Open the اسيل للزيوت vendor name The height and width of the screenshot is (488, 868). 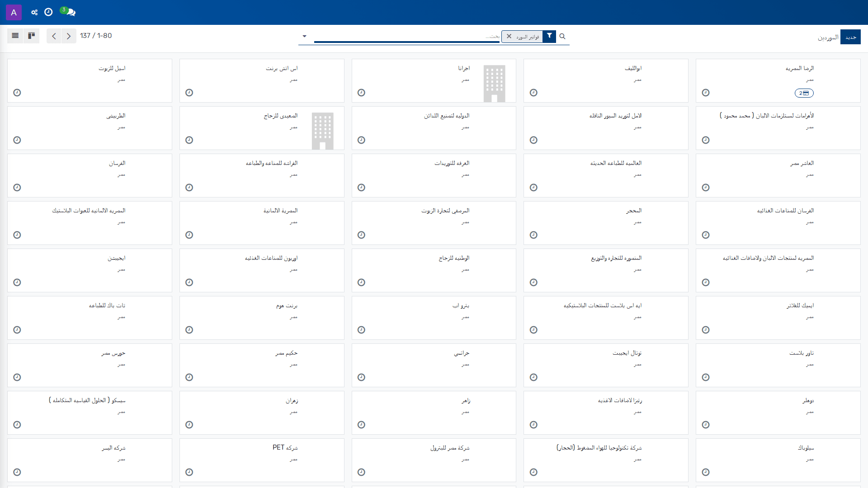(x=112, y=68)
